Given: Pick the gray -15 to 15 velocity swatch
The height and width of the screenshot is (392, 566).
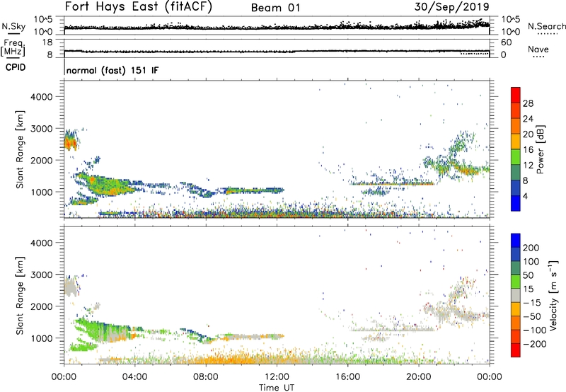Looking at the screenshot, I should 516,295.
